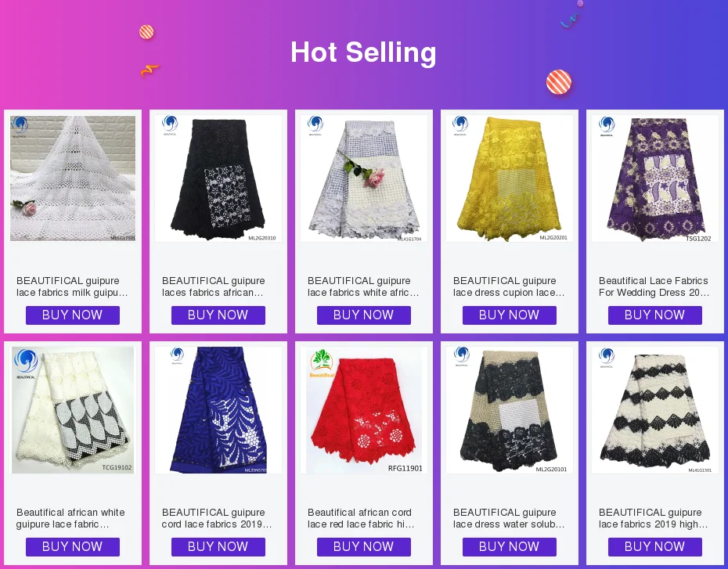Buy the Wedding Dress lace fabric now
The height and width of the screenshot is (569, 728).
coord(655,315)
